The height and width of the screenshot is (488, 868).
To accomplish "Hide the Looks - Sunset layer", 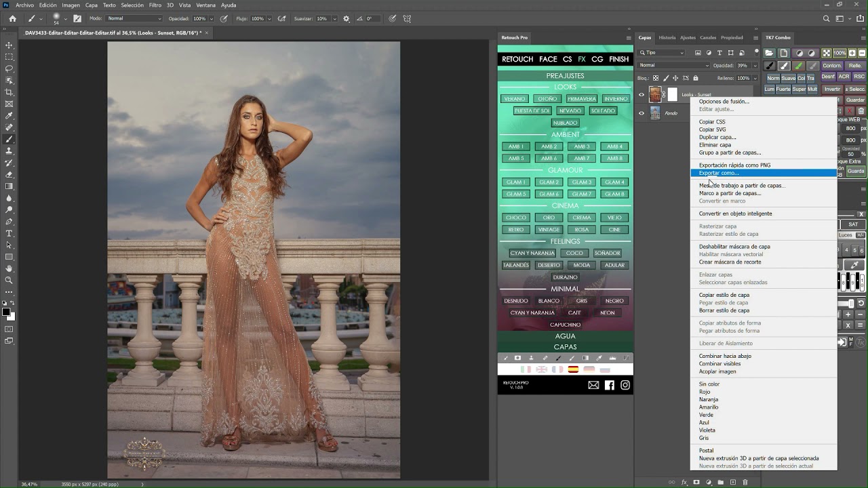I will pyautogui.click(x=642, y=95).
